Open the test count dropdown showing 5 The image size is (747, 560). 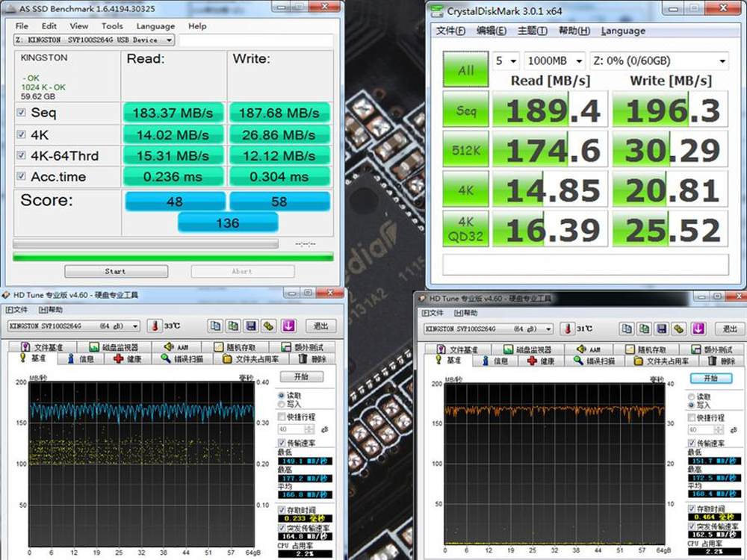(x=506, y=61)
